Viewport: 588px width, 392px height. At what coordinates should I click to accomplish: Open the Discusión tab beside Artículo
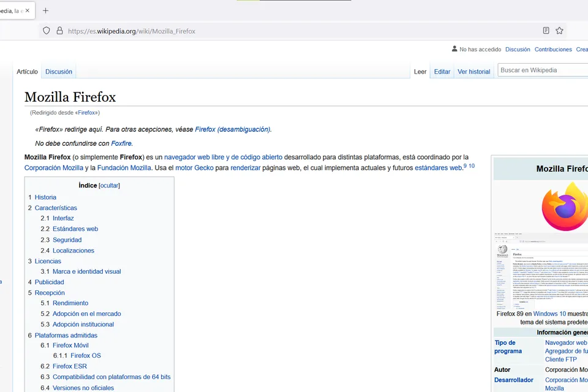[59, 72]
